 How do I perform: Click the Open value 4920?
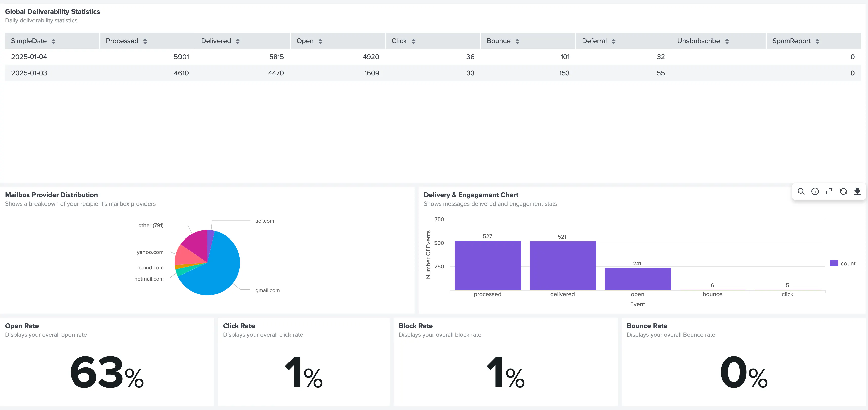(371, 57)
